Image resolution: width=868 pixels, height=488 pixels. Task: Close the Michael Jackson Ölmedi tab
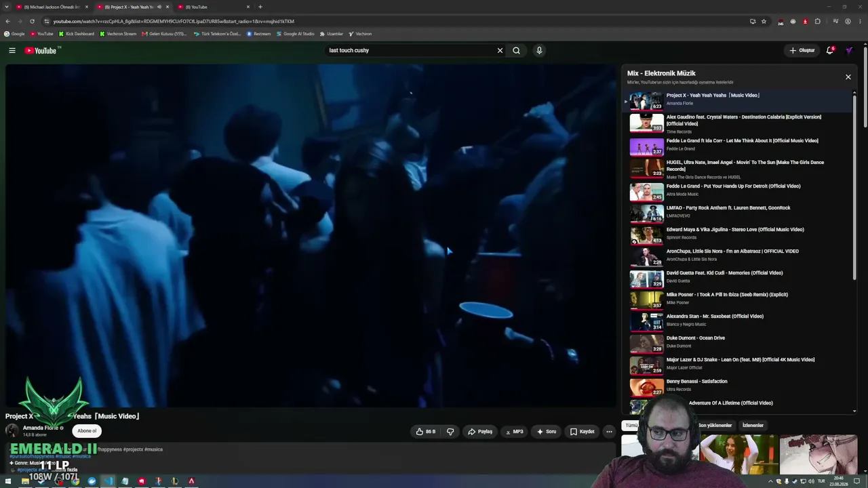pyautogui.click(x=86, y=7)
